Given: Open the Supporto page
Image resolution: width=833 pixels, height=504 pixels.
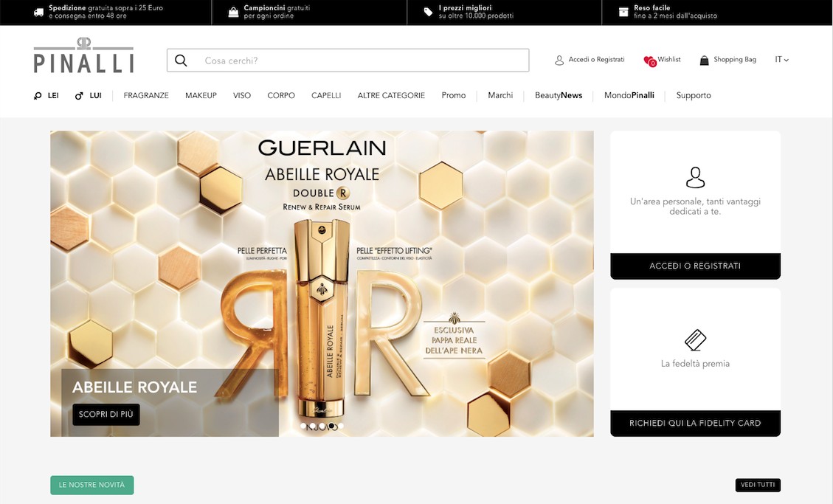Looking at the screenshot, I should pos(694,96).
